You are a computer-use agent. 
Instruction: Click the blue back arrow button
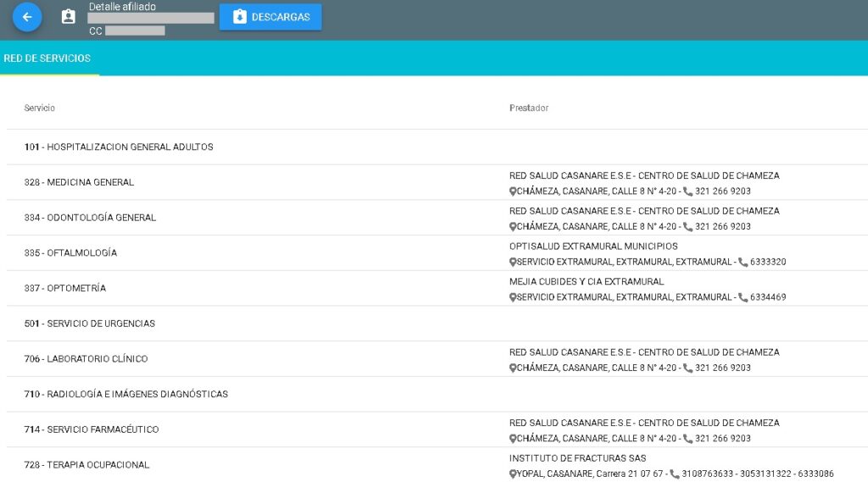27,17
